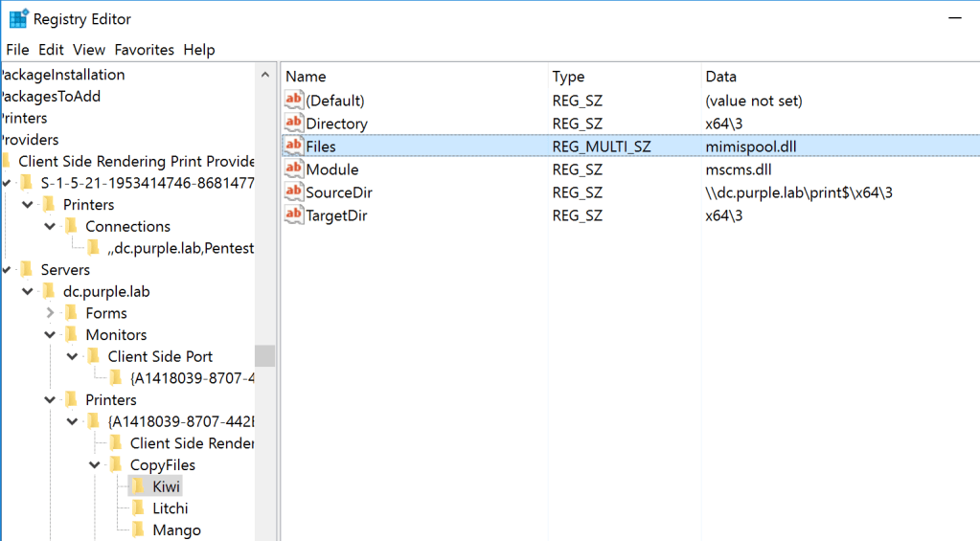Click the Registry Editor app icon in title bar

pyautogui.click(x=18, y=18)
